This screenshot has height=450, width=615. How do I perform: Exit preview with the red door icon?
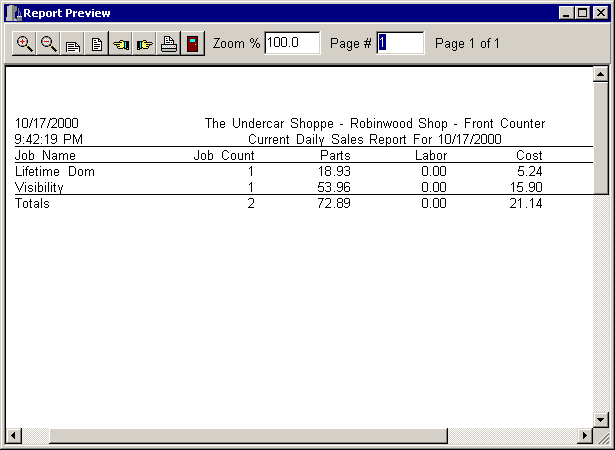point(193,44)
